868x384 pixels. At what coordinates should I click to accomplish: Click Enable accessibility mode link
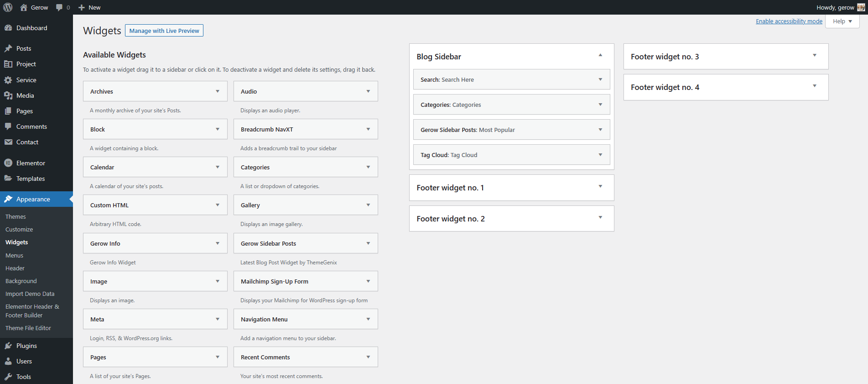789,21
